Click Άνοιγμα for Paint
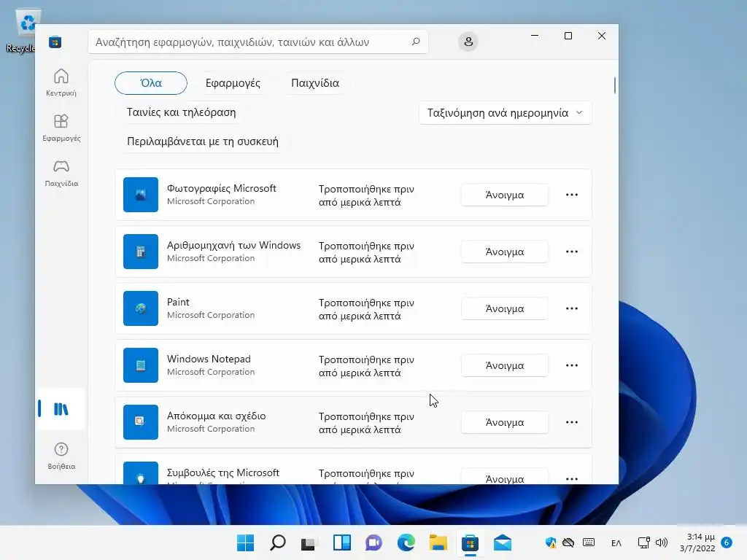Screen dimensions: 747x560 pyautogui.click(x=505, y=308)
